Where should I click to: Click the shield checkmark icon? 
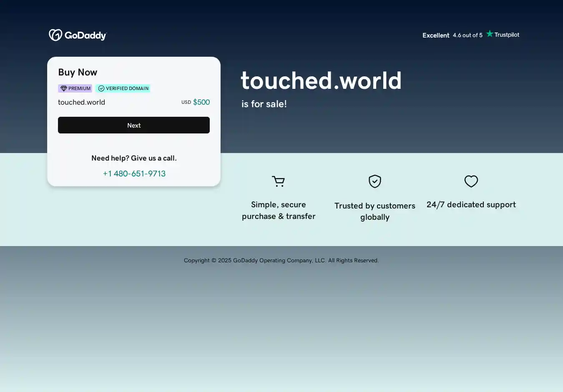click(375, 181)
